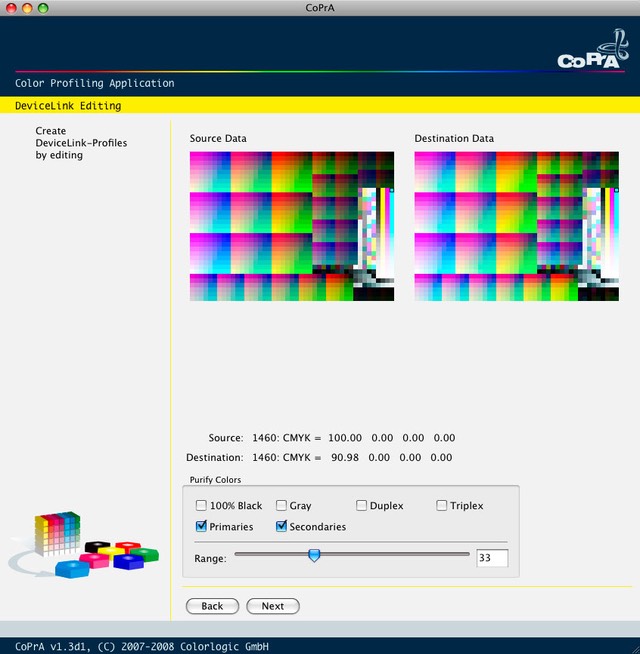Click the Source Data label
Image resolution: width=640 pixels, height=654 pixels.
(x=218, y=138)
